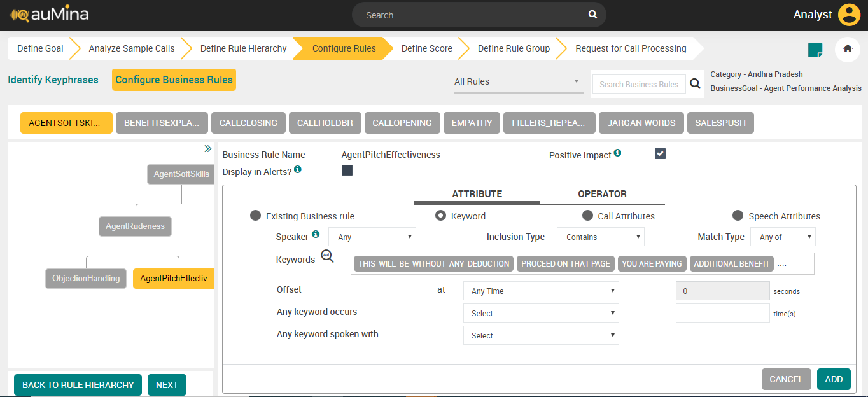Select the EMPATHY rule group tab
Viewport: 868px width, 397px height.
472,123
